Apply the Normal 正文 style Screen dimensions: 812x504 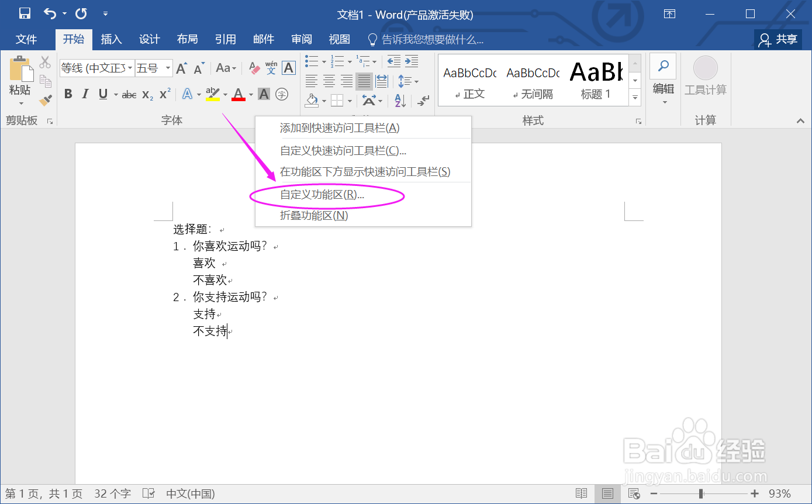(469, 81)
